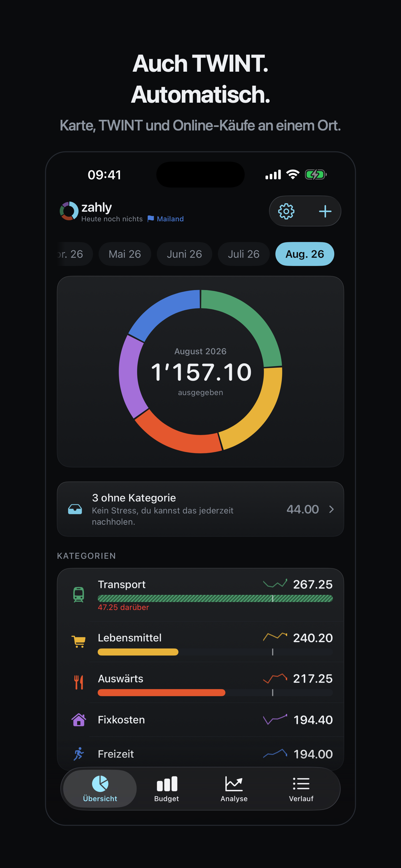The width and height of the screenshot is (401, 868).
Task: Open the Fixkosten category row
Action: coord(200,720)
